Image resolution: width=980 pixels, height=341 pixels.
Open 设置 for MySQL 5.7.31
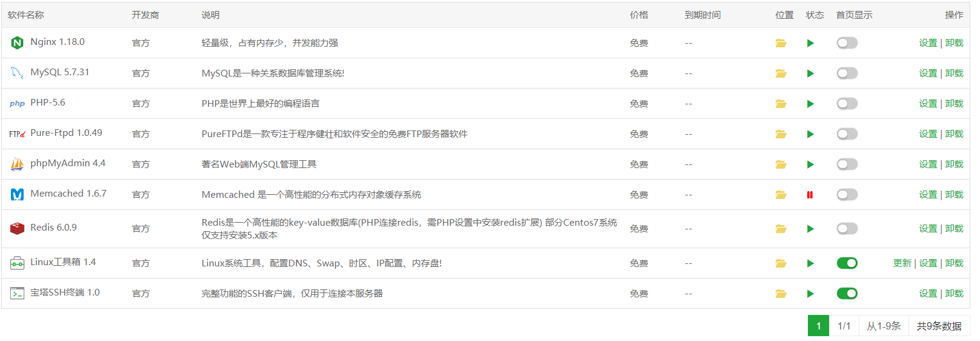click(x=928, y=73)
